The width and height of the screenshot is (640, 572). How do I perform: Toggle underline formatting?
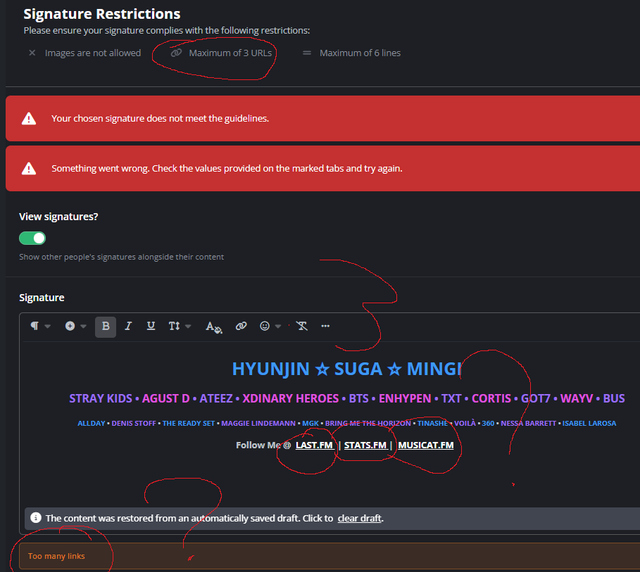[151, 326]
